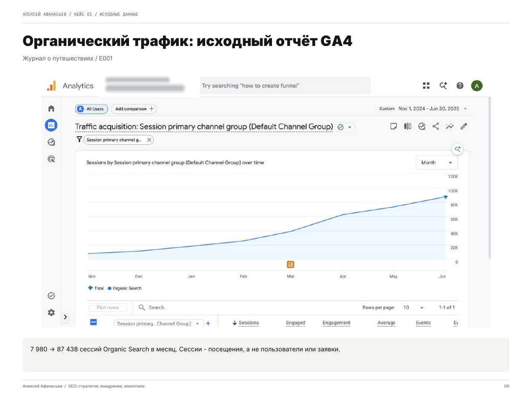Click the Google Analytics logo
Viewport: 532px width, 399px height.
(51, 86)
